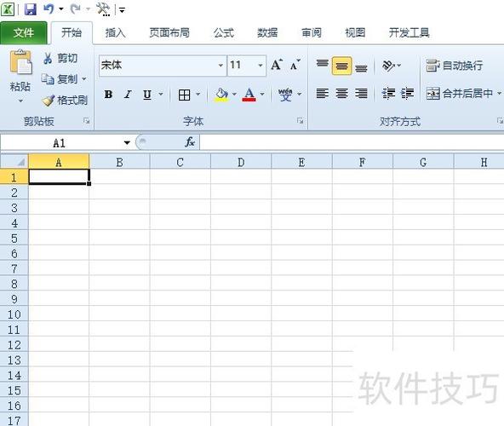Click the Paste clipboard icon

pyautogui.click(x=20, y=63)
